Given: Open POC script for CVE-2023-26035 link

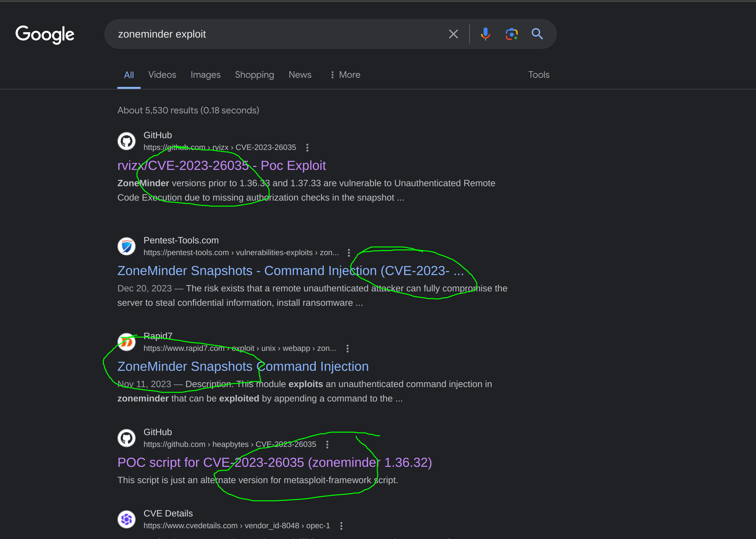Looking at the screenshot, I should coord(274,462).
